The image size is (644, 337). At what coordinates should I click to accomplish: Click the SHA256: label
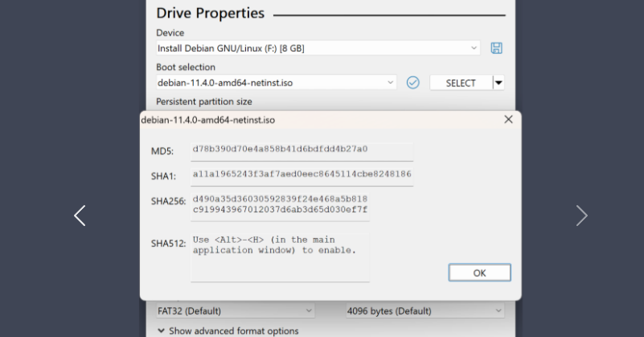168,201
